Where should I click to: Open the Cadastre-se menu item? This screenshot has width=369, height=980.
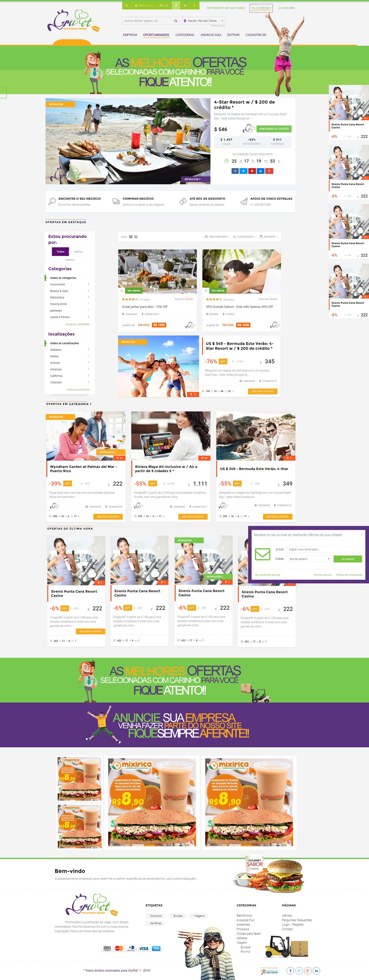tap(256, 35)
